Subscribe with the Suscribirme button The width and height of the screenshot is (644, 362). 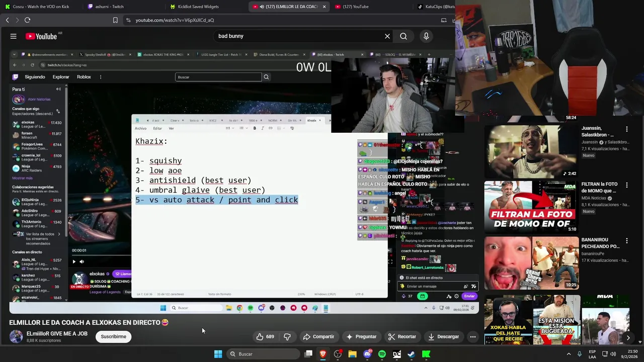tap(114, 337)
